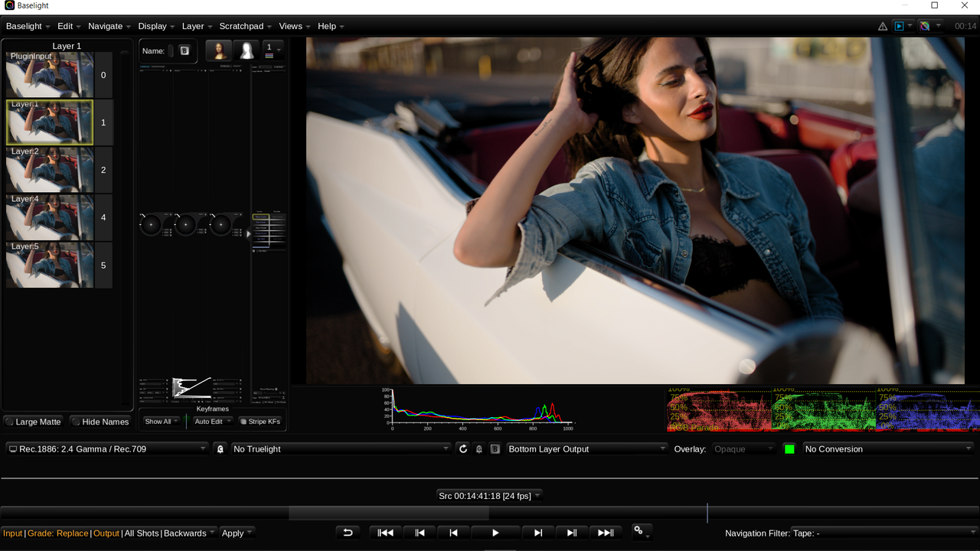Image resolution: width=980 pixels, height=551 pixels.
Task: Select the Layer 4 thumbnail
Action: (x=50, y=217)
